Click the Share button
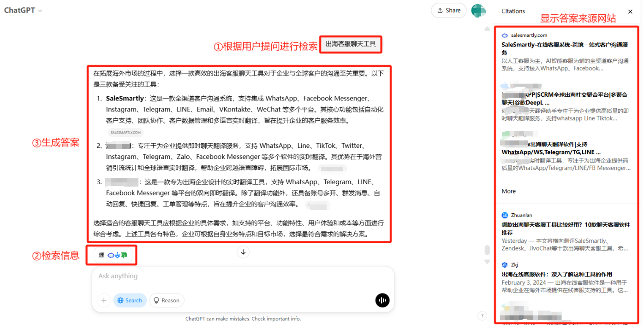644x328 pixels. tap(448, 11)
